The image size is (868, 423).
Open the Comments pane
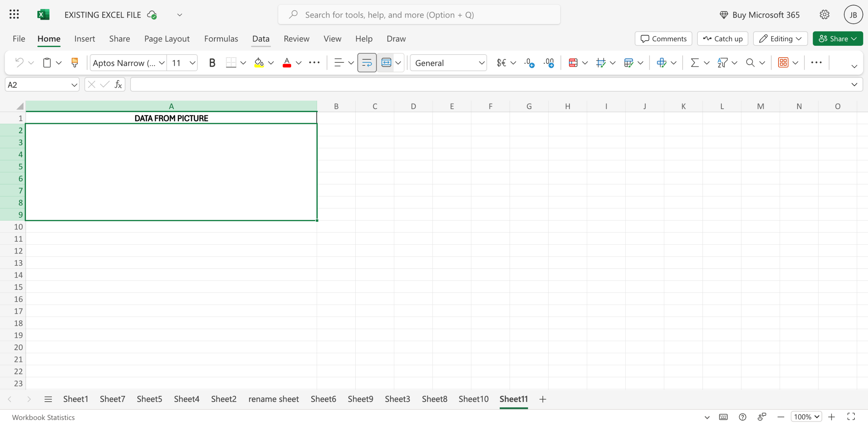coord(664,39)
